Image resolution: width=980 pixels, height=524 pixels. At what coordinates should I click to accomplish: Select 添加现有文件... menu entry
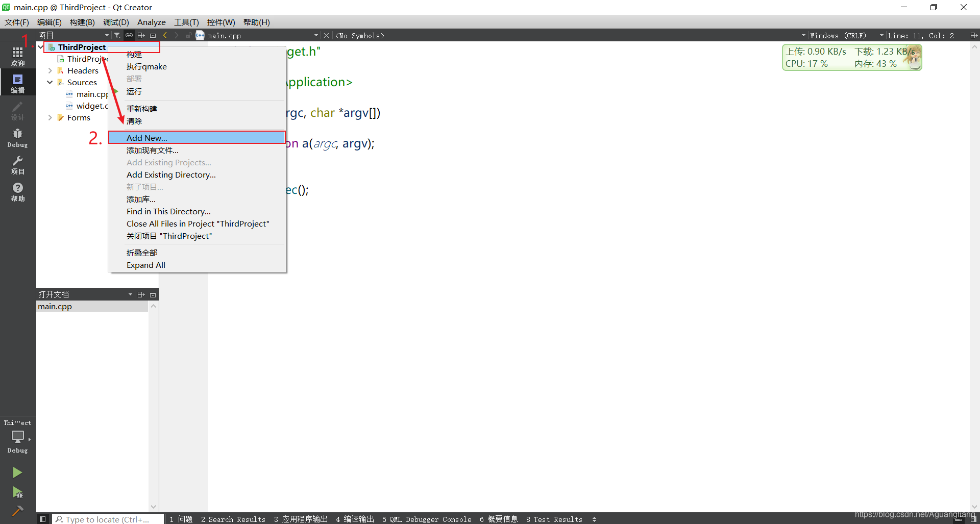[197, 150]
